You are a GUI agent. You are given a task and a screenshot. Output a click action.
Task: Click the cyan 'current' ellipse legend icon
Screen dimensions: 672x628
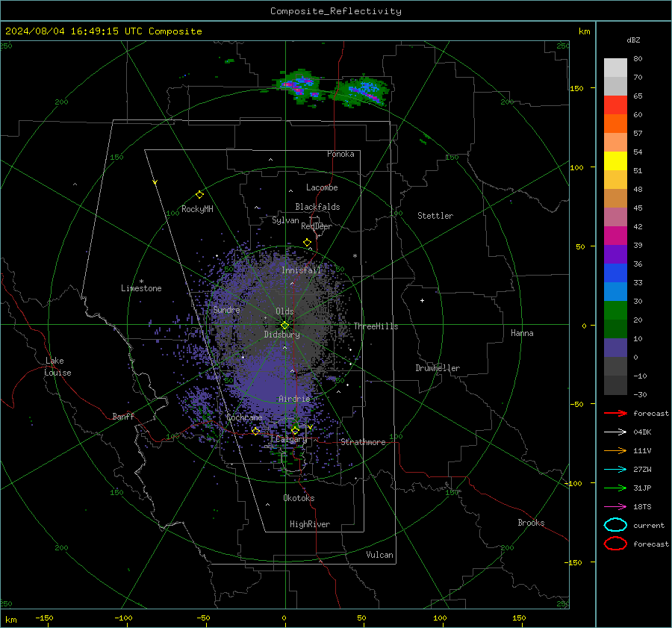[615, 525]
